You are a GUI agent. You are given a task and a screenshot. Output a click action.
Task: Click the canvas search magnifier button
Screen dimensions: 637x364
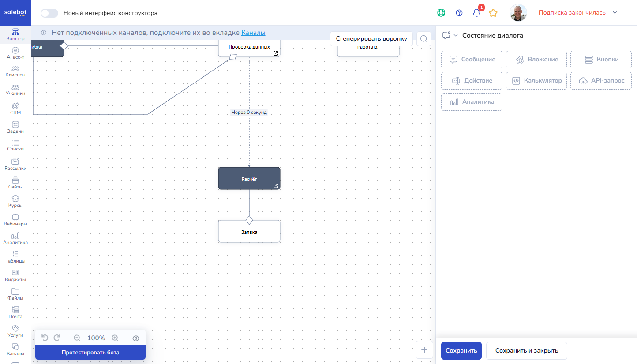click(423, 39)
